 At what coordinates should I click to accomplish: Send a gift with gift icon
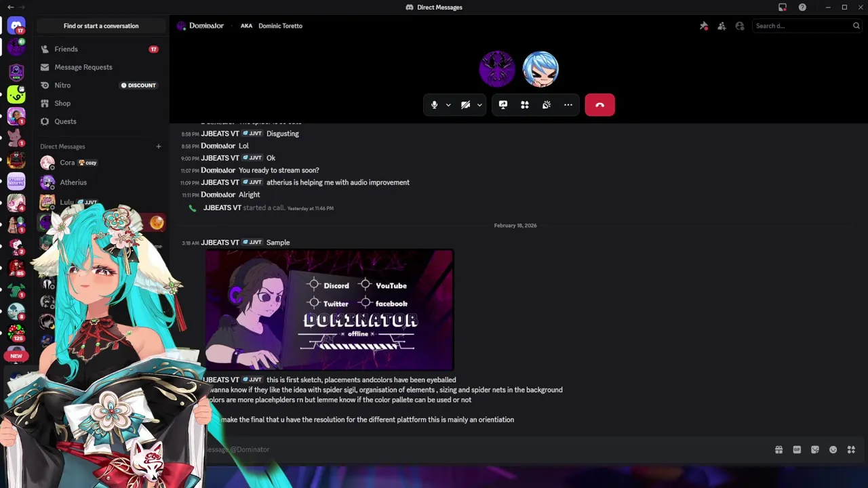click(x=778, y=449)
